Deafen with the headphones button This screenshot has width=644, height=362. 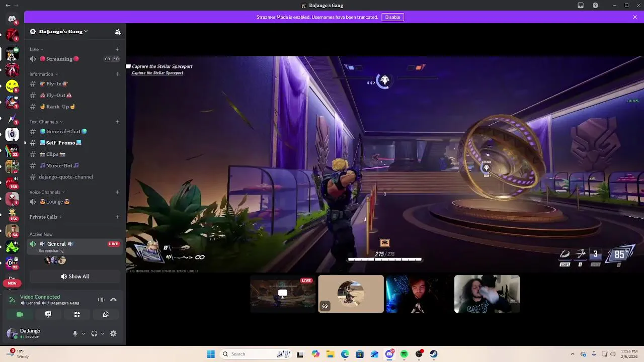(94, 333)
